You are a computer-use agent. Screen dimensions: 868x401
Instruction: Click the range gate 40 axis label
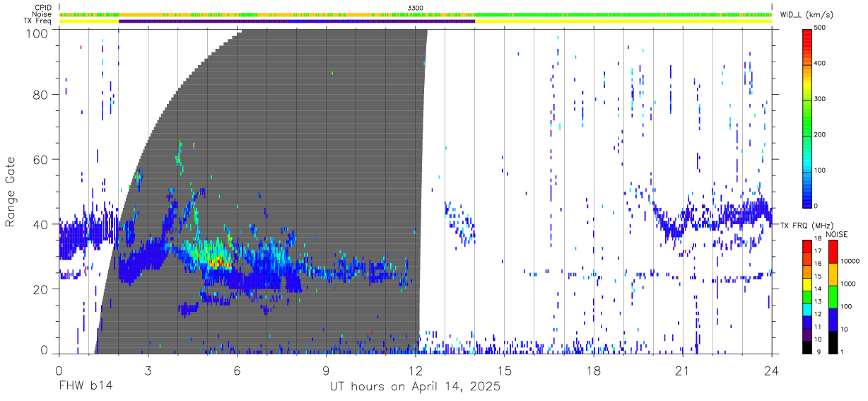click(x=41, y=224)
